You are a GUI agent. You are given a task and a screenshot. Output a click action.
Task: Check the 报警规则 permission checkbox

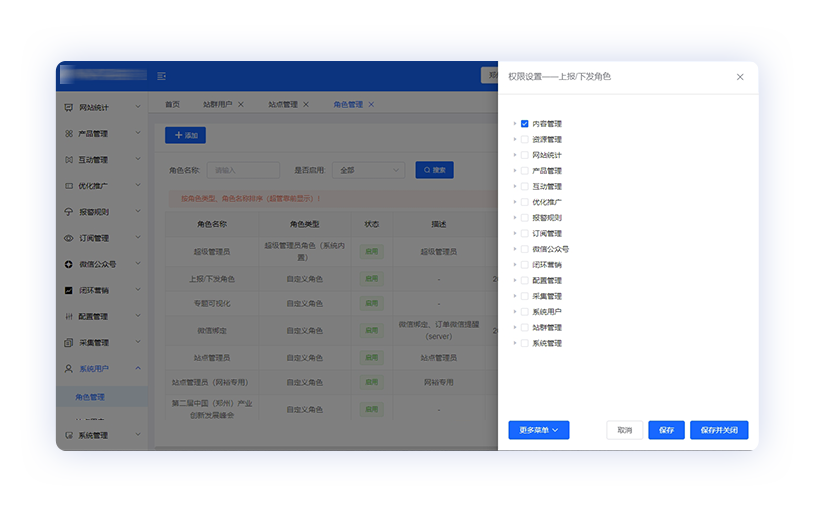[525, 218]
